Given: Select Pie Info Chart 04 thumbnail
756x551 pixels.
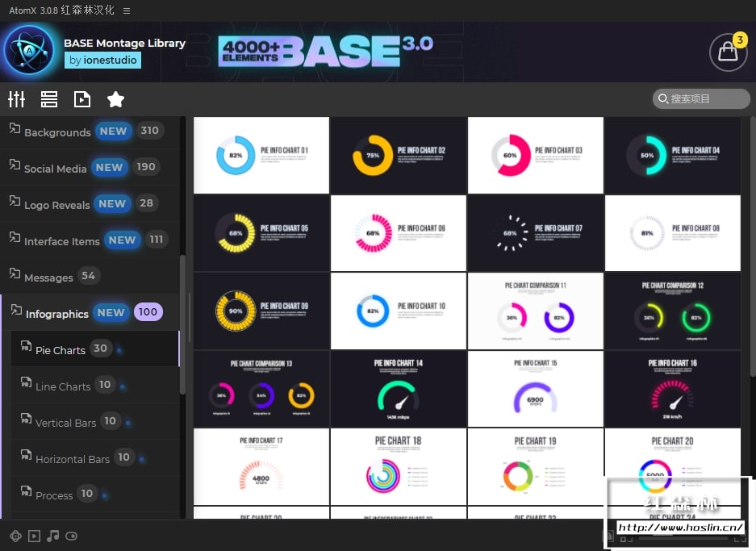Looking at the screenshot, I should point(673,155).
